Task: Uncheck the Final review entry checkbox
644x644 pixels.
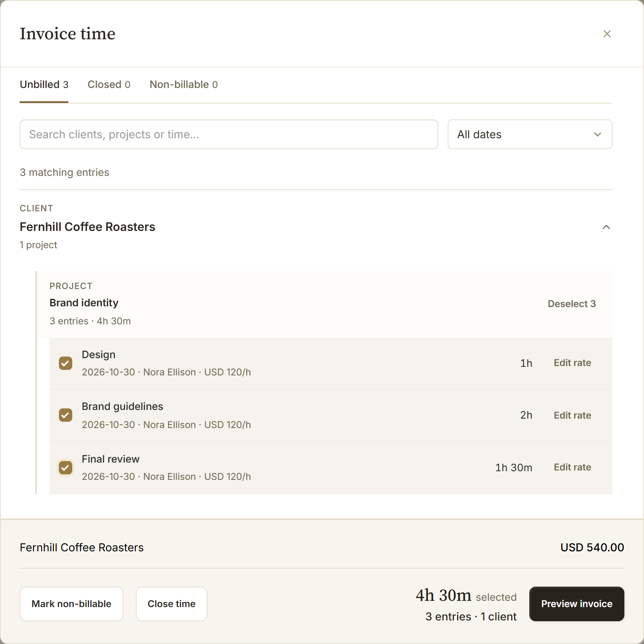Action: pos(66,467)
